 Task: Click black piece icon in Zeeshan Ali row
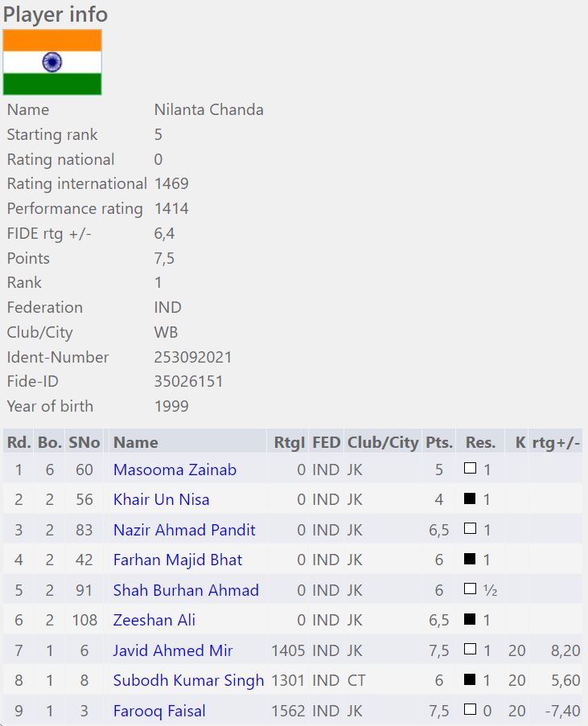pyautogui.click(x=471, y=620)
